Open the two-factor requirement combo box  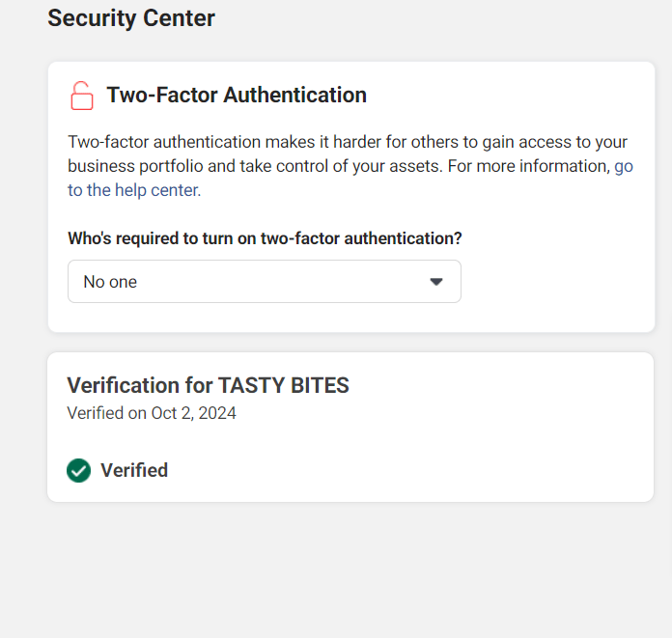point(264,282)
